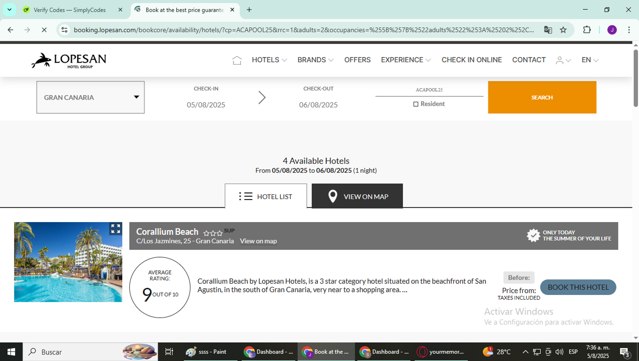Click the map pin icon in View on Map

click(x=333, y=196)
